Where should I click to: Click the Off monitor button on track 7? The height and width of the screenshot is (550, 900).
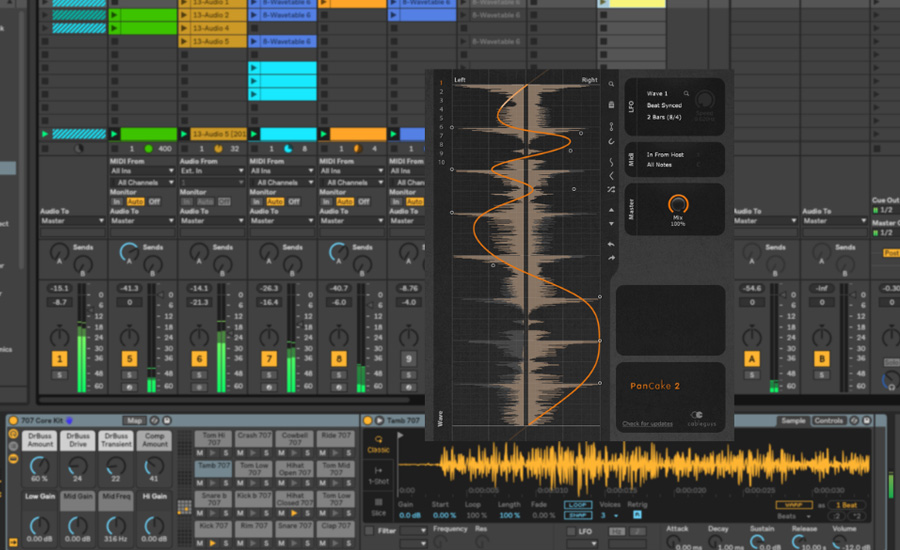coord(294,202)
